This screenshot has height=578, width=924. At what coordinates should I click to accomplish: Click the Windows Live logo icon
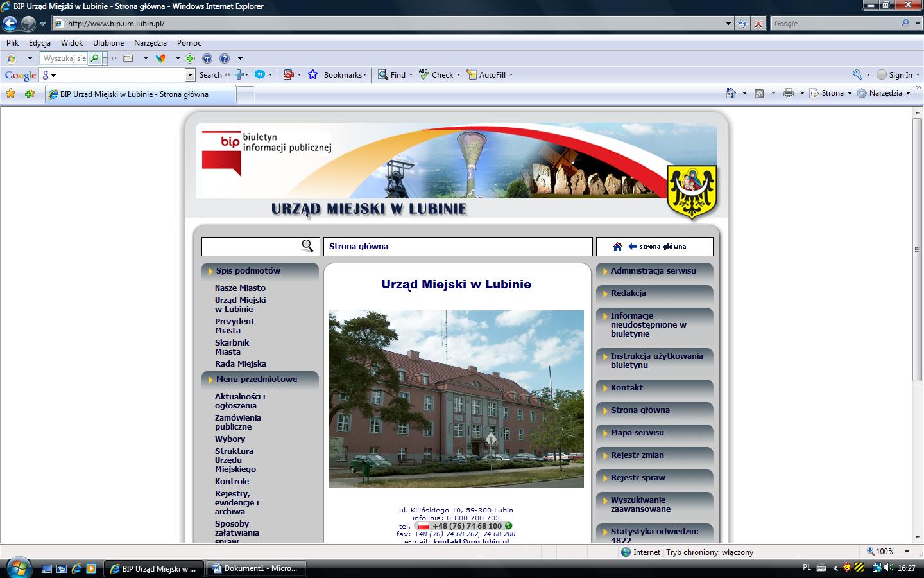coord(11,58)
